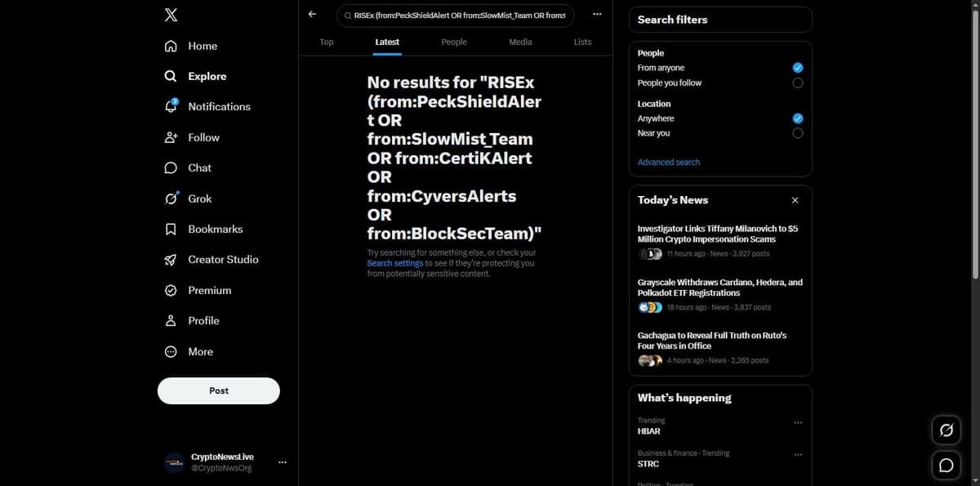Click the Search filters heading
This screenshot has height=486, width=980.
(x=673, y=20)
